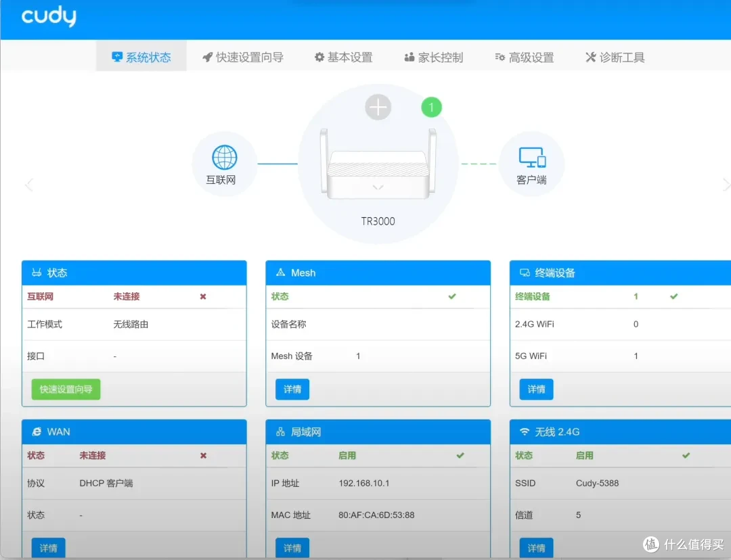Screen dimensions: 731x560
Task: Click the TR3000 model label
Action: (378, 221)
